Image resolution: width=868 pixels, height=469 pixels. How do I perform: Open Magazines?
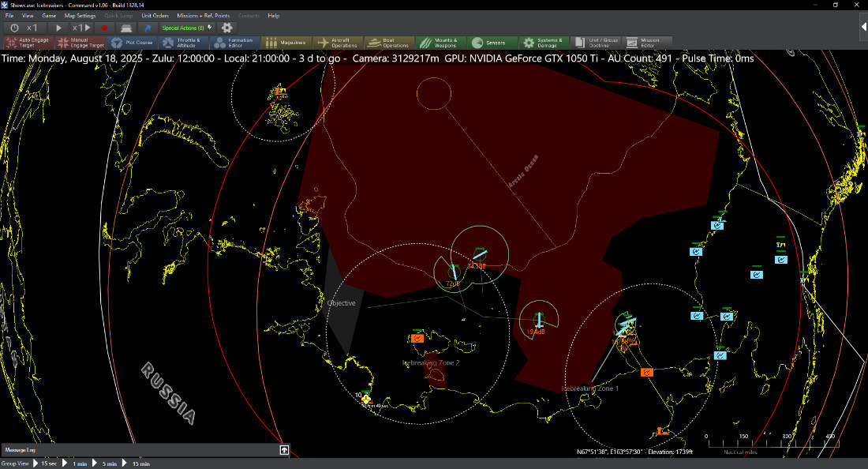(286, 43)
